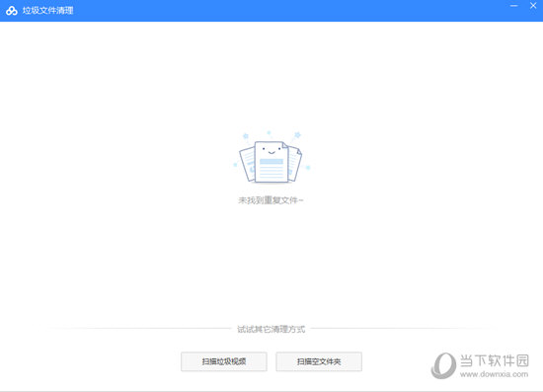Click the 扫描空文件夹 button
Viewport: 543px width, 392px height.
click(x=319, y=361)
